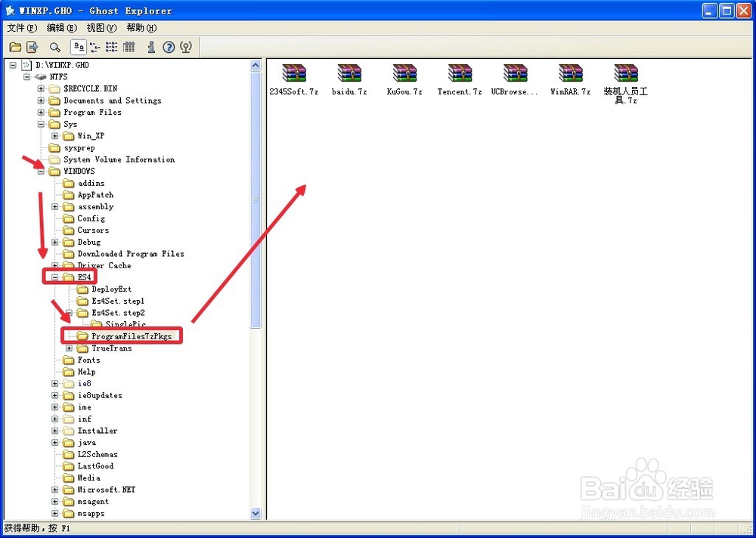
Task: Select the Tencent.7z archive icon
Action: click(460, 73)
